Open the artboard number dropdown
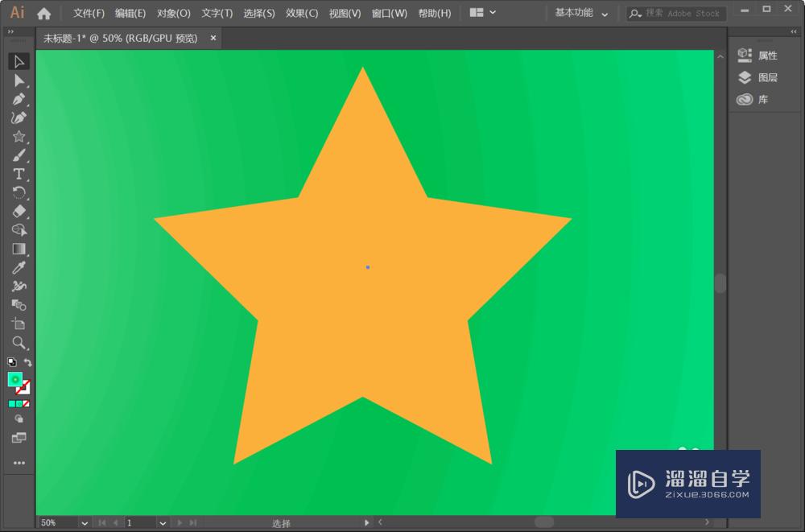The image size is (805, 532). click(x=163, y=523)
